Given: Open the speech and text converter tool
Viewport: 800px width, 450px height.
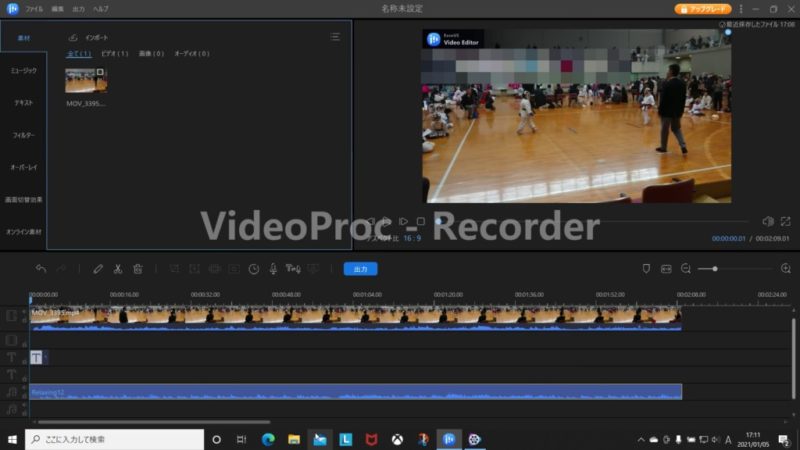Looking at the screenshot, I should click(x=293, y=269).
